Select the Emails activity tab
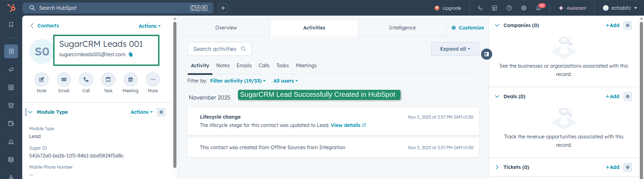 [x=244, y=66]
